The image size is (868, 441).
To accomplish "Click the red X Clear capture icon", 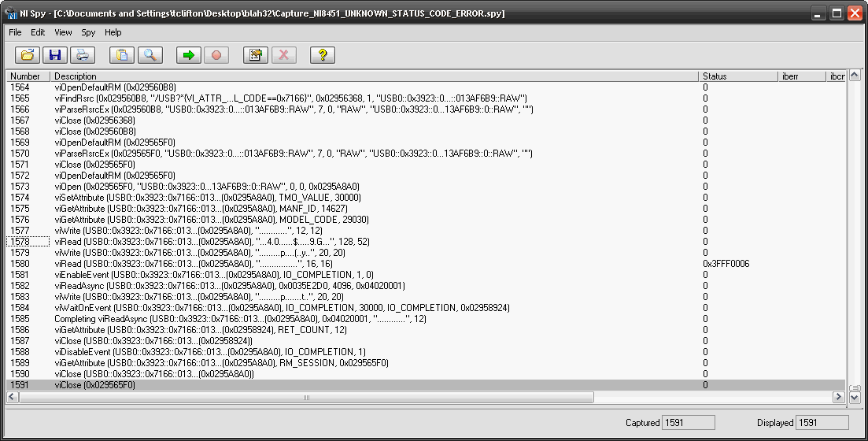I will click(x=283, y=55).
